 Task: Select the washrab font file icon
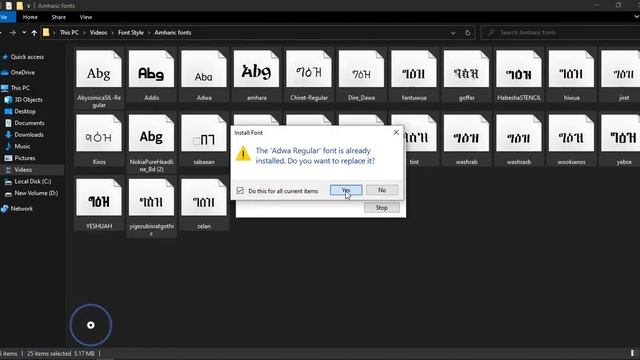tap(466, 133)
